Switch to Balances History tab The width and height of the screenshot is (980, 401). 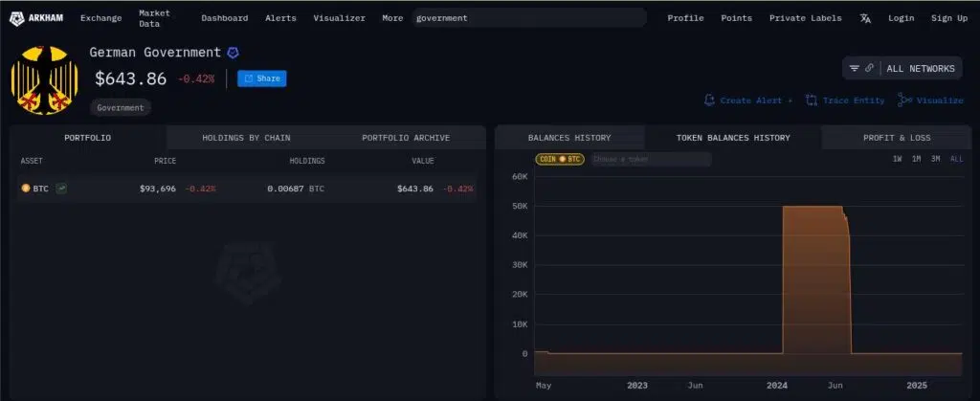569,138
